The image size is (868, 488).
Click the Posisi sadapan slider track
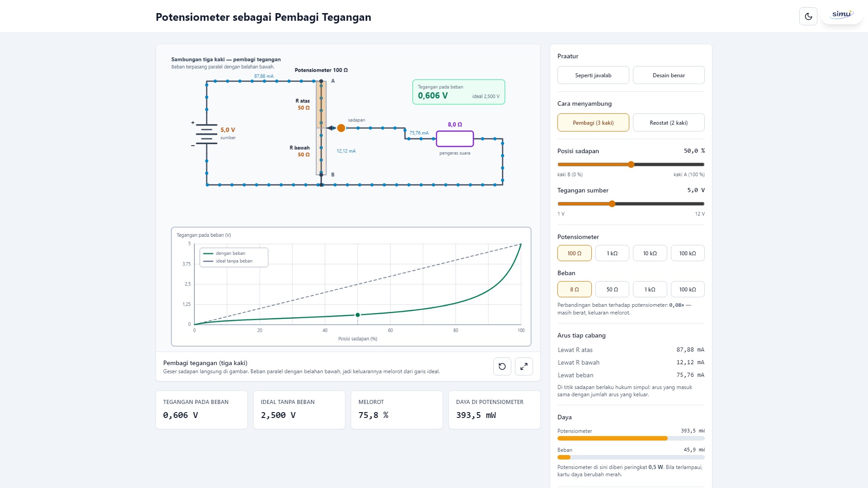[x=631, y=164]
